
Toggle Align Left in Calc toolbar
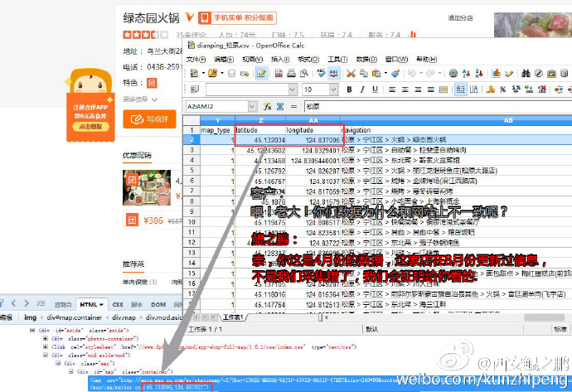click(x=392, y=90)
